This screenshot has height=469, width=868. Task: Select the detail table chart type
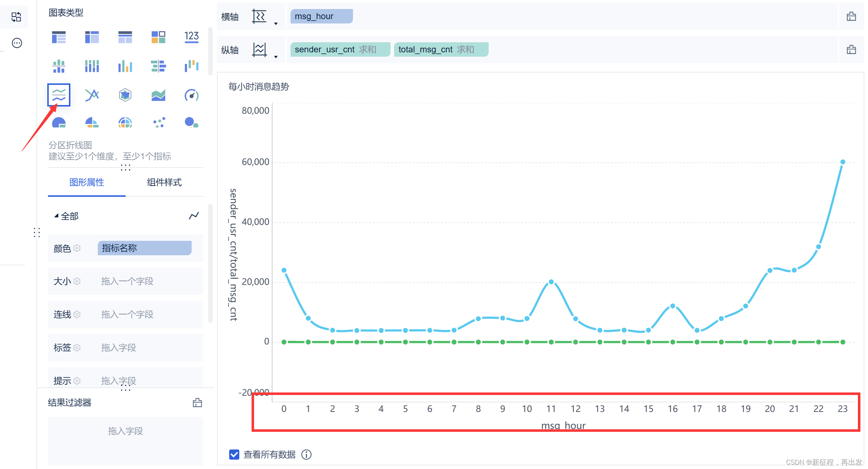(x=125, y=37)
